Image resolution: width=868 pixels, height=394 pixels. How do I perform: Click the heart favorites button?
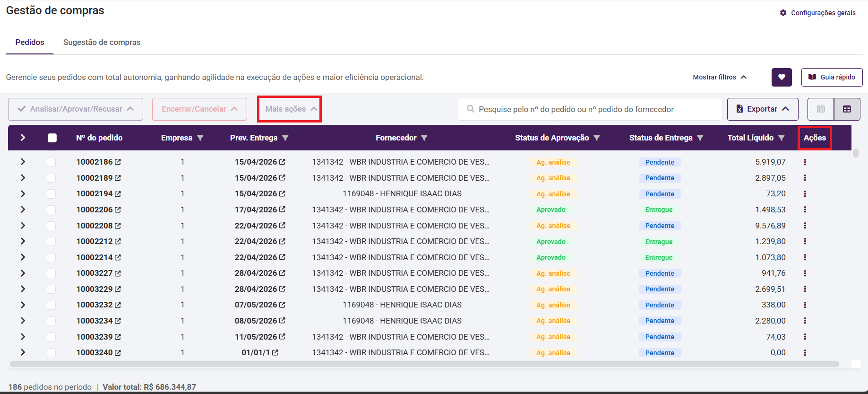click(782, 77)
